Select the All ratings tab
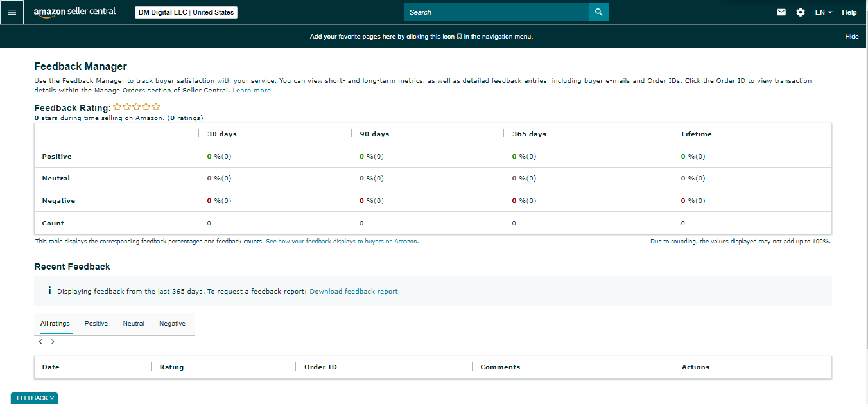868x404 pixels. click(55, 324)
